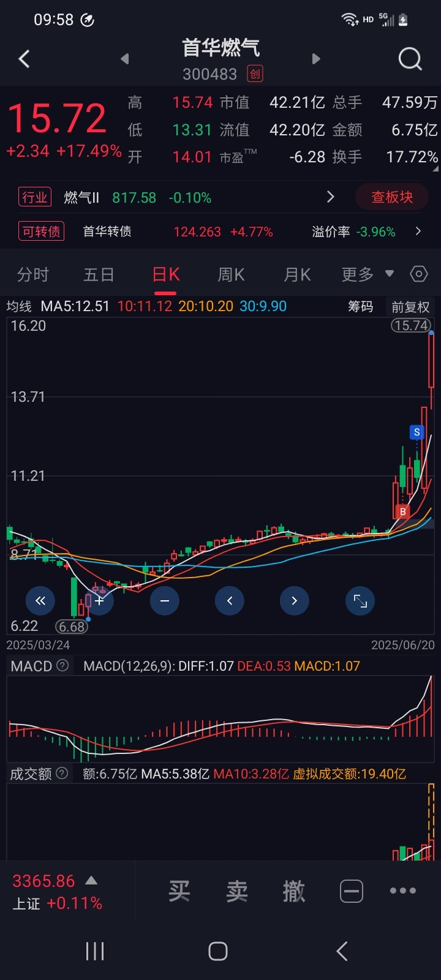Viewport: 441px width, 980px height.
Task: Switch MACD indicator by tapping its label
Action: click(x=31, y=666)
